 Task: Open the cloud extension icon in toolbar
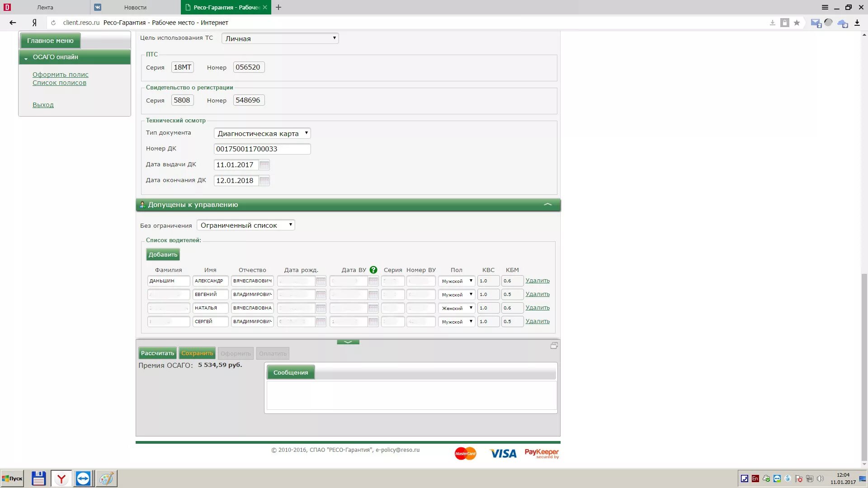pos(843,23)
